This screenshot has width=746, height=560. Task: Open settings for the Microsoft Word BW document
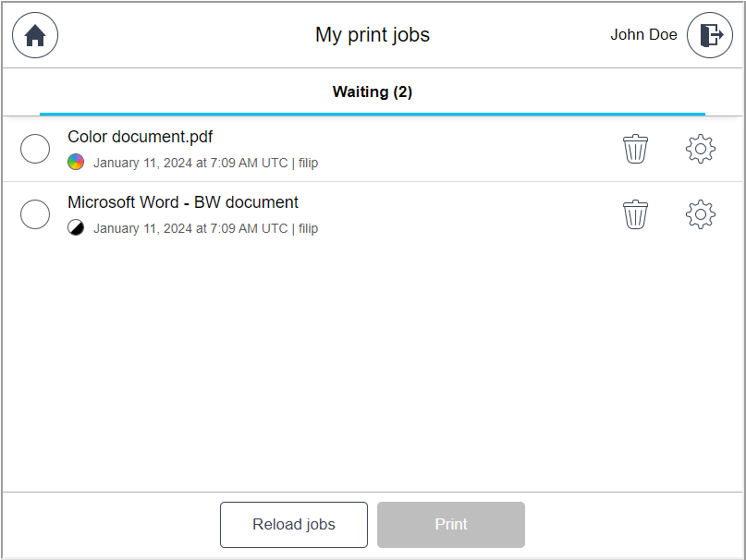701,213
